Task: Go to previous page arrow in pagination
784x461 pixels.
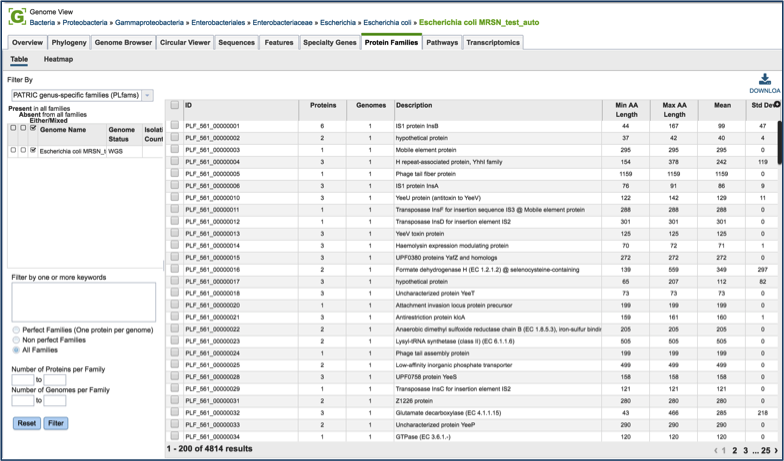Action: 716,450
